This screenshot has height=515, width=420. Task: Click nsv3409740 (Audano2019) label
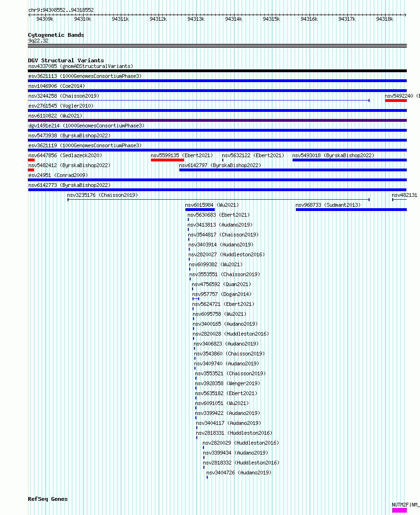[226, 363]
